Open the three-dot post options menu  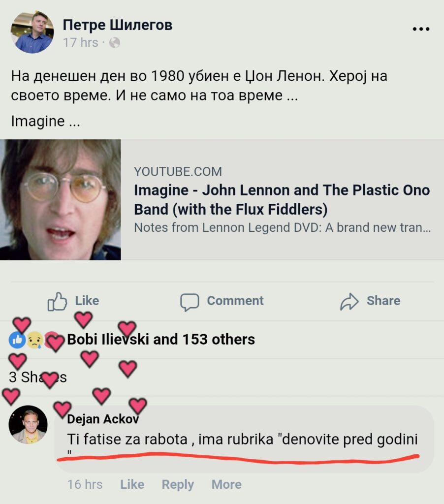point(421,29)
